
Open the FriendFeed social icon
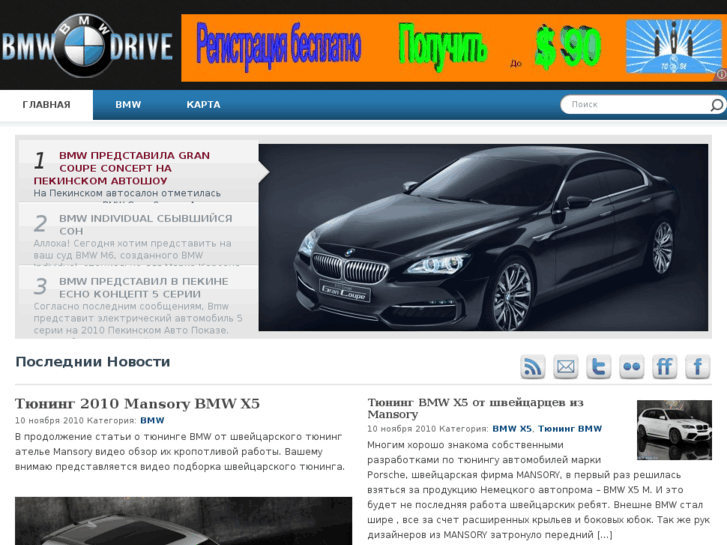click(x=664, y=367)
